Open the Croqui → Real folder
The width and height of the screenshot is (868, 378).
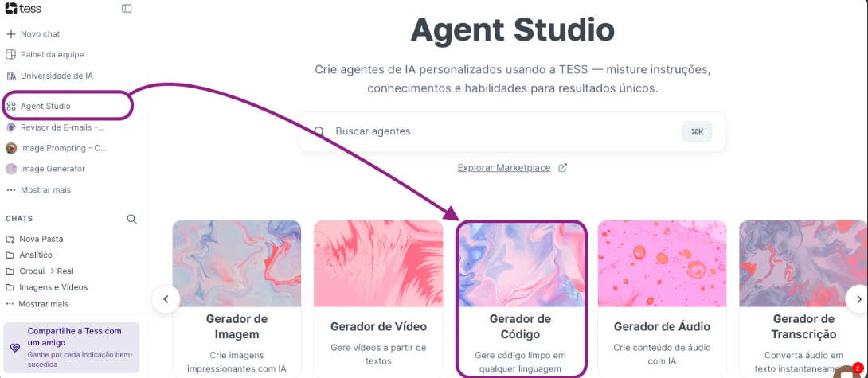click(39, 271)
